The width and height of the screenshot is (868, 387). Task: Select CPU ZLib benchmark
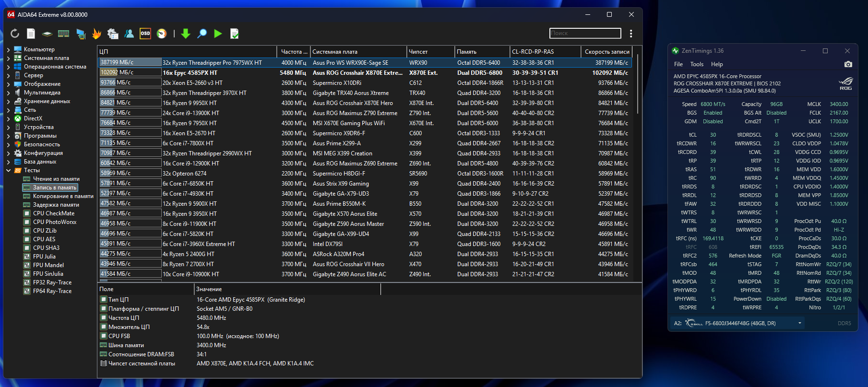[x=45, y=231]
